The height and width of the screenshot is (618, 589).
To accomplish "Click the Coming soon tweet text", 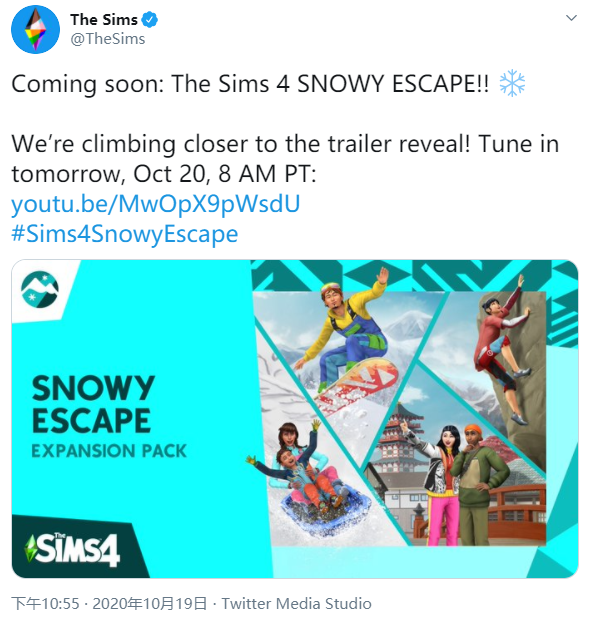I will [250, 84].
